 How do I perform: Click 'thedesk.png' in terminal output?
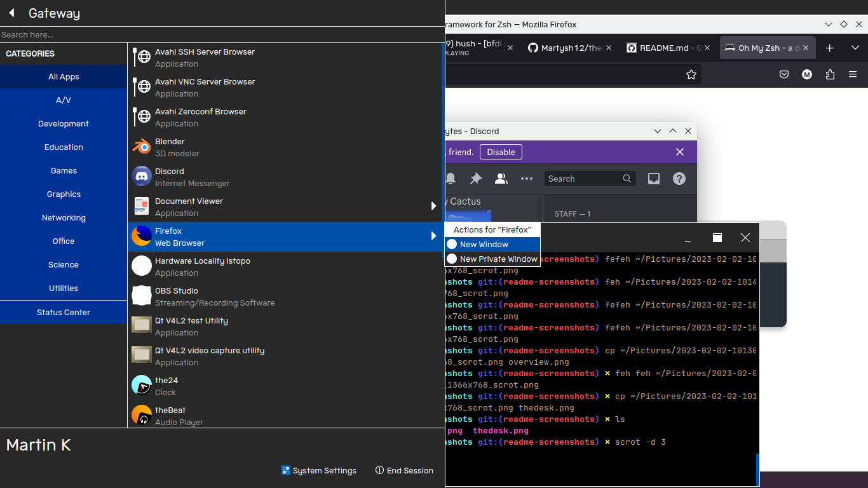pyautogui.click(x=501, y=430)
